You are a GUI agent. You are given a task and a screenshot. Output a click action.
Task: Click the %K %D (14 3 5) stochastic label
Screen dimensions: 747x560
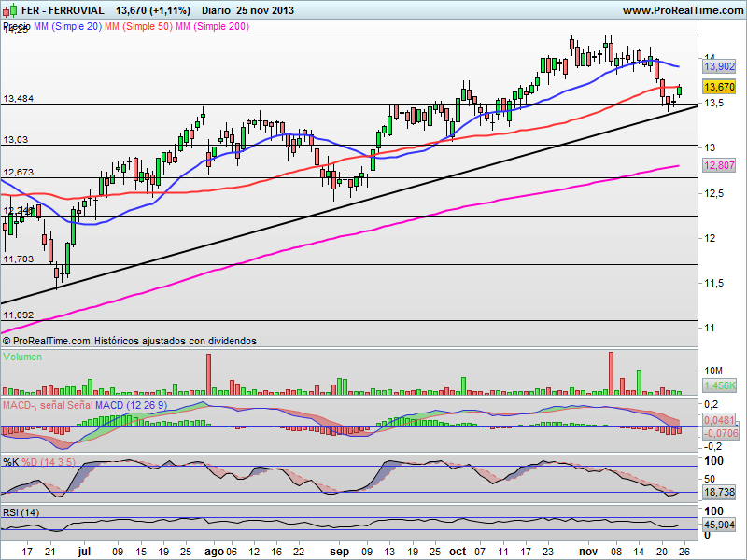(x=39, y=462)
